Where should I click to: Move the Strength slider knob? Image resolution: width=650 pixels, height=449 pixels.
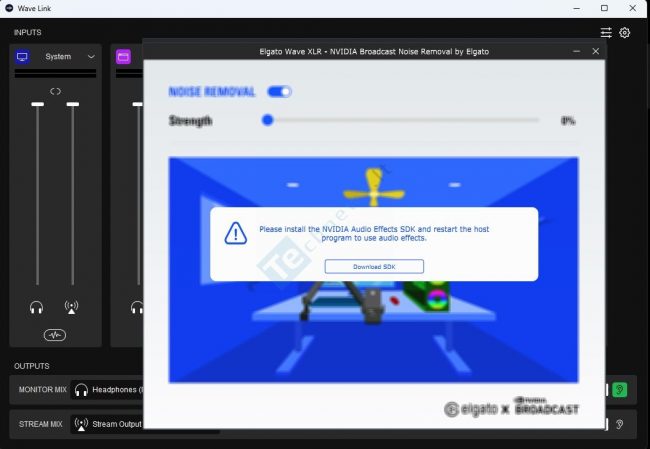pos(268,120)
